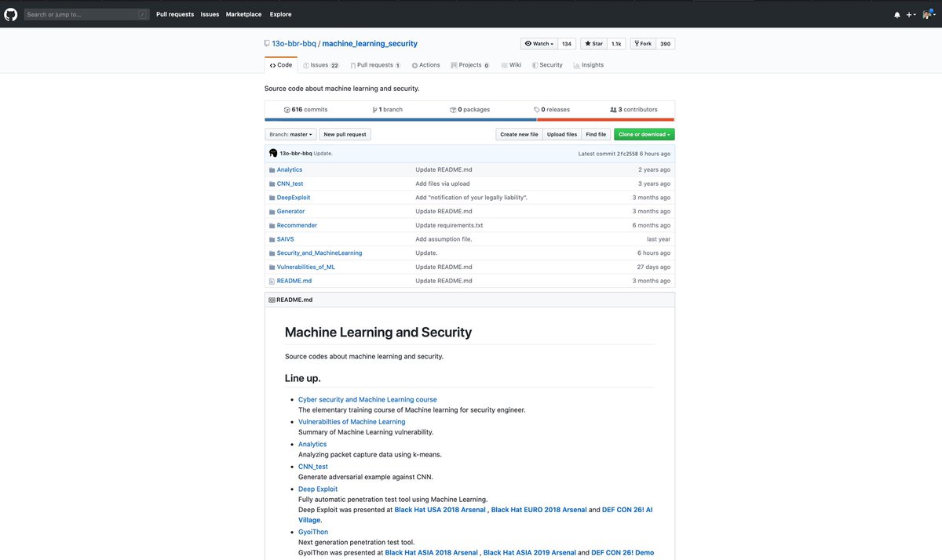Switch to the Projects tab
Screen dimensions: 942x560
pos(470,65)
